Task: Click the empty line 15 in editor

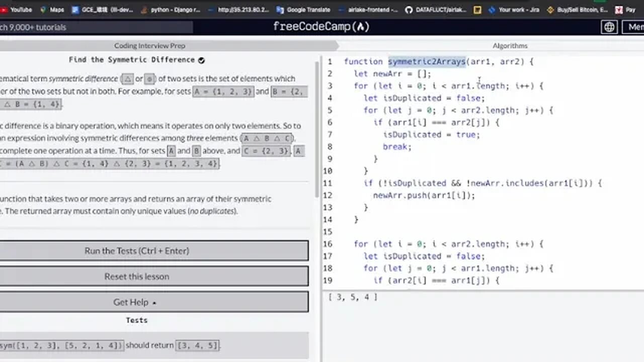Action: click(483, 232)
